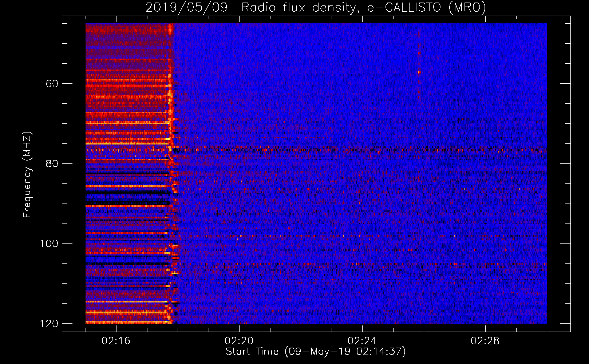Click the plot title 'Radio flux density, e-CALLISTO (MRO)'
The image size is (589, 364).
click(364, 7)
